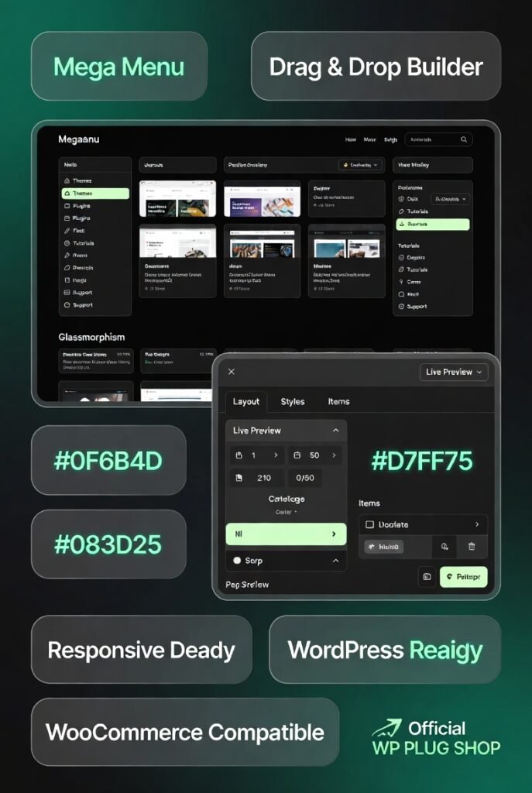
Task: Click the home icon of the top Themes item
Action: tap(67, 180)
